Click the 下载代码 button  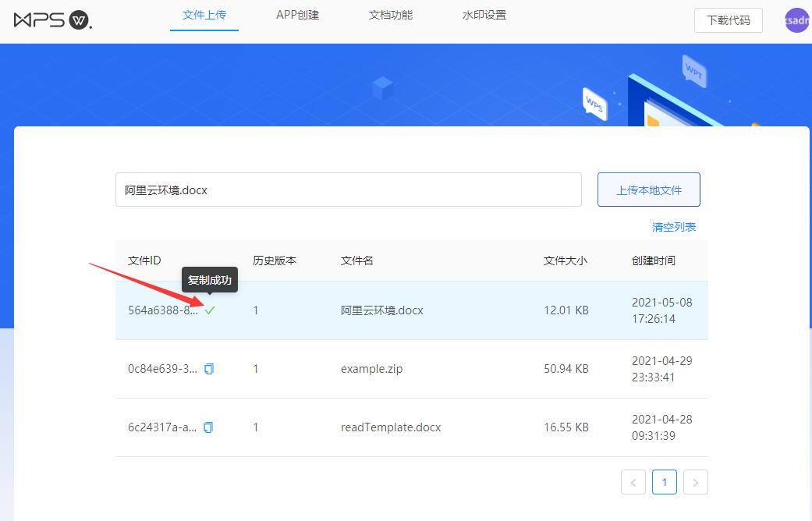[728, 20]
